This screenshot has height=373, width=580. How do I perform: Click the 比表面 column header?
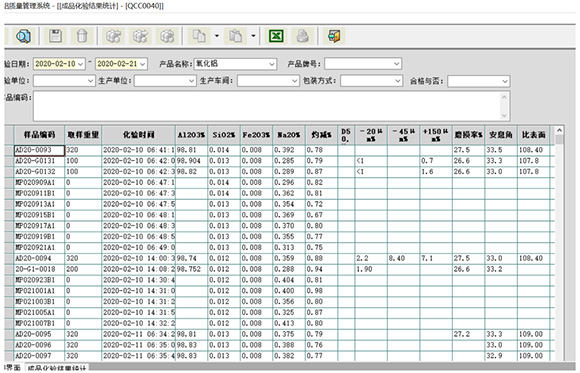[x=533, y=135]
